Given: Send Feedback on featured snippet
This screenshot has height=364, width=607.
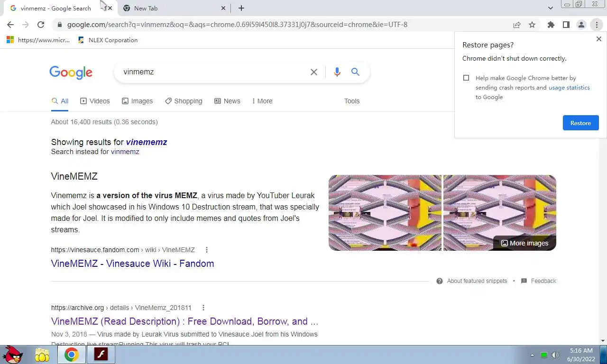Looking at the screenshot, I should coord(538,281).
